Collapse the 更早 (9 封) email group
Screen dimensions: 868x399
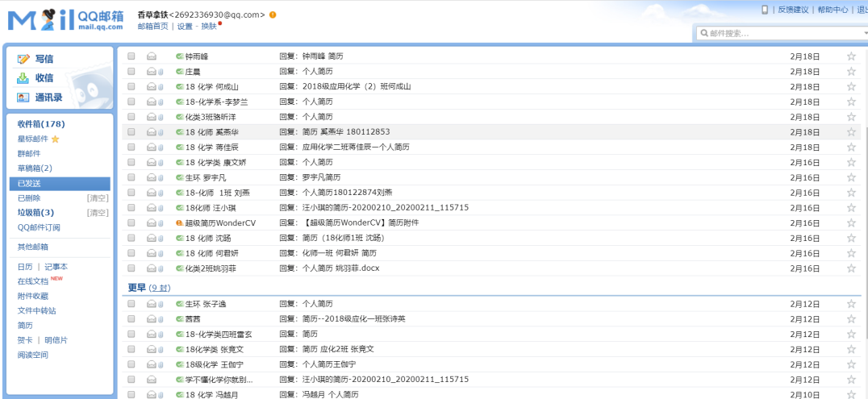(136, 287)
